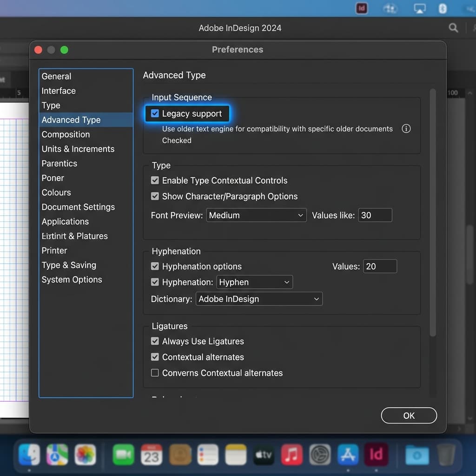Select Printer preferences category
This screenshot has height=476, width=476.
tap(86, 251)
